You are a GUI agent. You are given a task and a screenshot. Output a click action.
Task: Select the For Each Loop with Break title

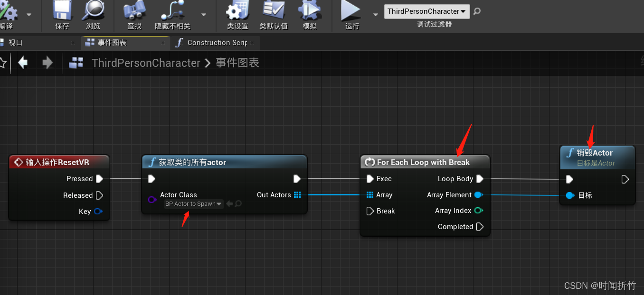click(x=423, y=162)
